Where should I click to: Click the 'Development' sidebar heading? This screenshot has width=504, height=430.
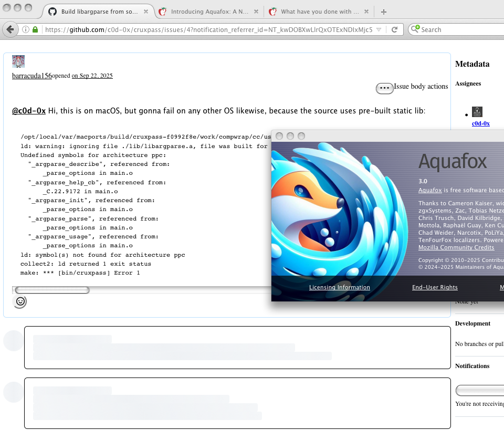(472, 323)
